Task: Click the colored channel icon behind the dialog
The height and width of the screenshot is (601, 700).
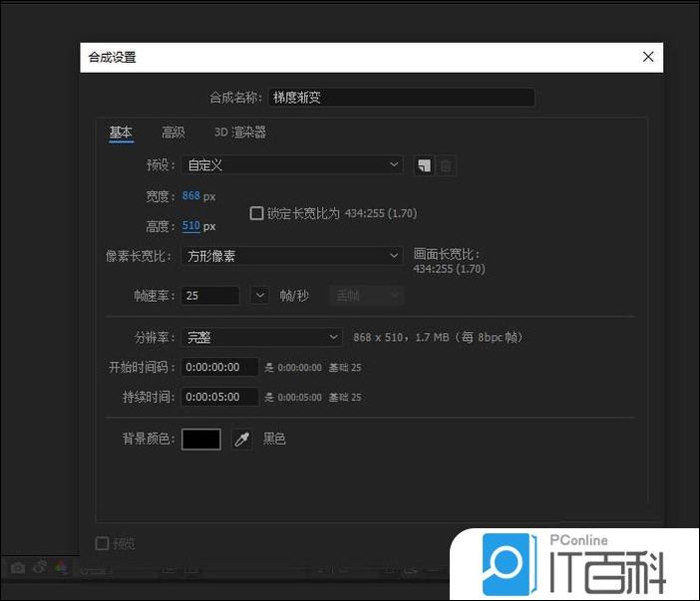Action: [x=61, y=567]
